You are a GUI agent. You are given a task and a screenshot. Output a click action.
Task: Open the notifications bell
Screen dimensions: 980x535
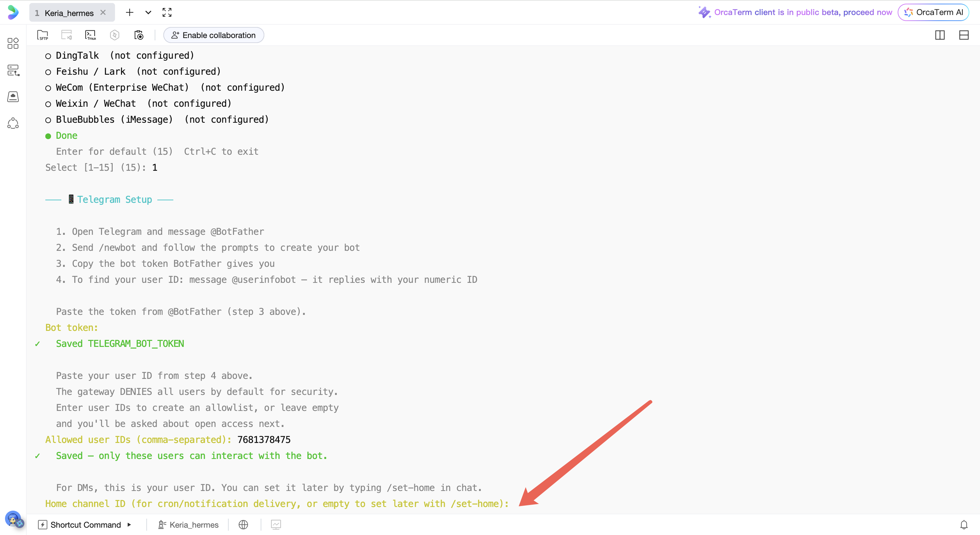pyautogui.click(x=964, y=524)
